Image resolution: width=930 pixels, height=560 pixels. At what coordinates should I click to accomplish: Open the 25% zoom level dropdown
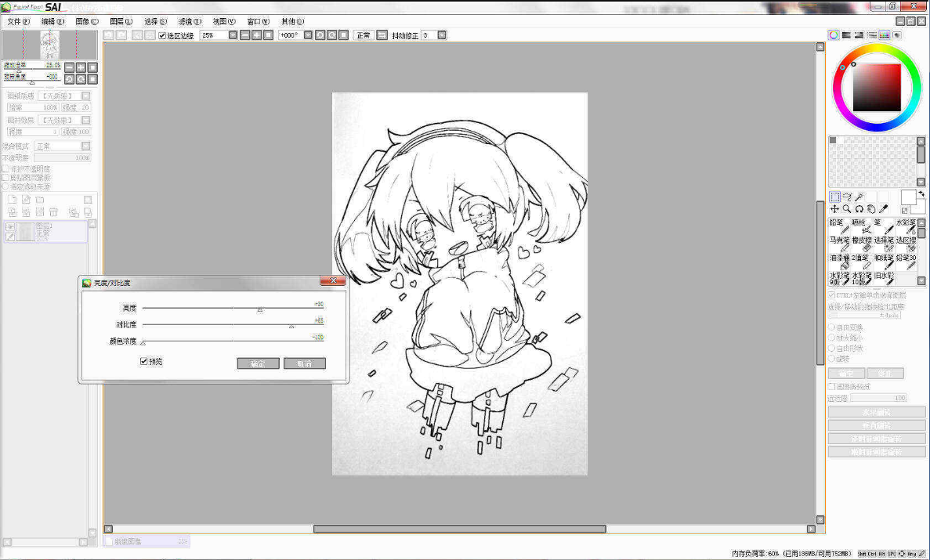pos(233,35)
